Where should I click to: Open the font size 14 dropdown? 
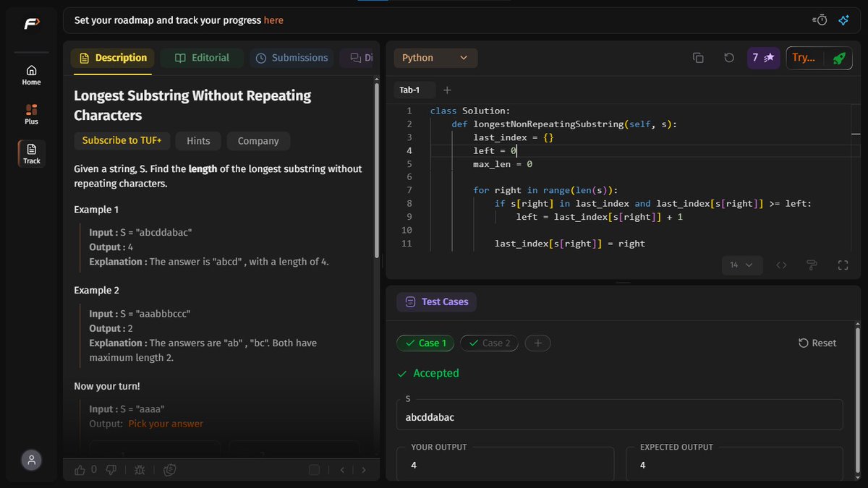coord(741,265)
